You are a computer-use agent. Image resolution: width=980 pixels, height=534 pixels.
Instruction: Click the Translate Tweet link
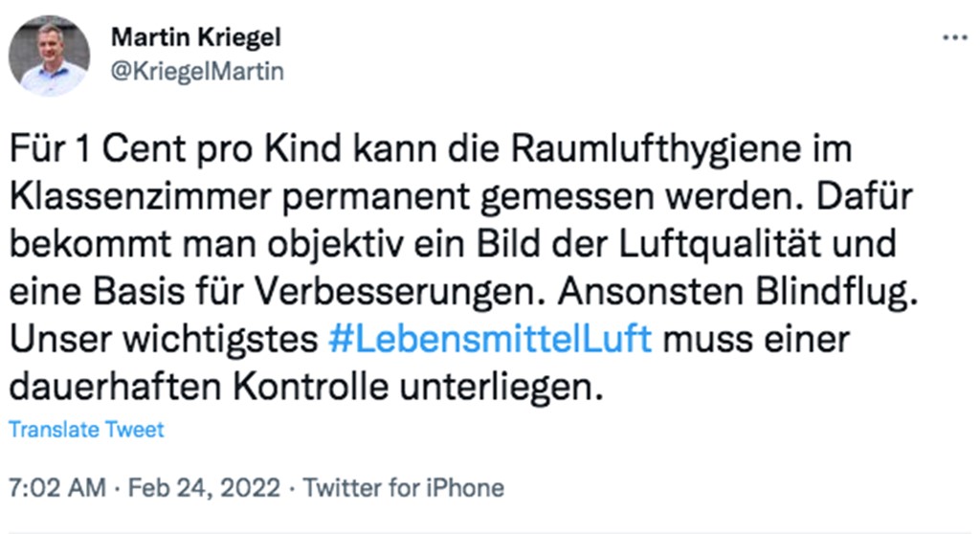point(86,430)
